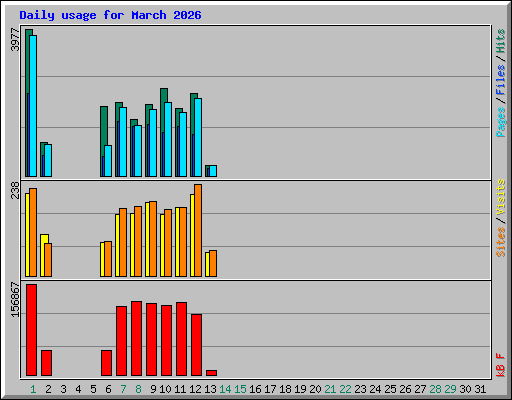512x400 pixels.
Task: Click day 2 on the x-axis
Action: (x=48, y=389)
